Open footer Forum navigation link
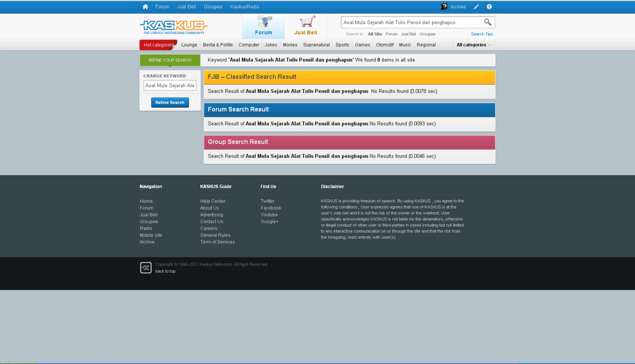The height and width of the screenshot is (364, 635). click(x=146, y=208)
